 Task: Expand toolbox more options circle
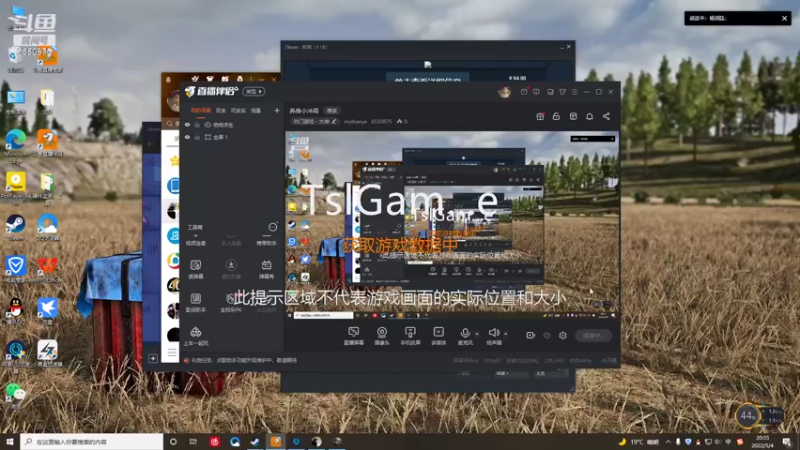pyautogui.click(x=273, y=227)
